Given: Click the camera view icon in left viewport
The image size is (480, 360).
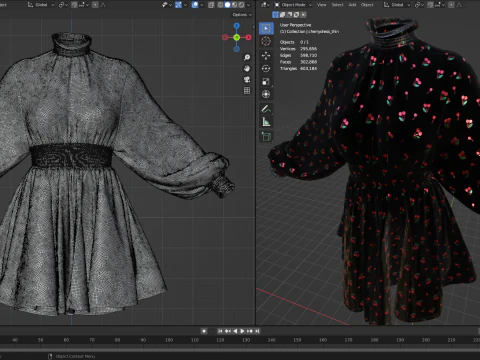Looking at the screenshot, I should click(247, 79).
